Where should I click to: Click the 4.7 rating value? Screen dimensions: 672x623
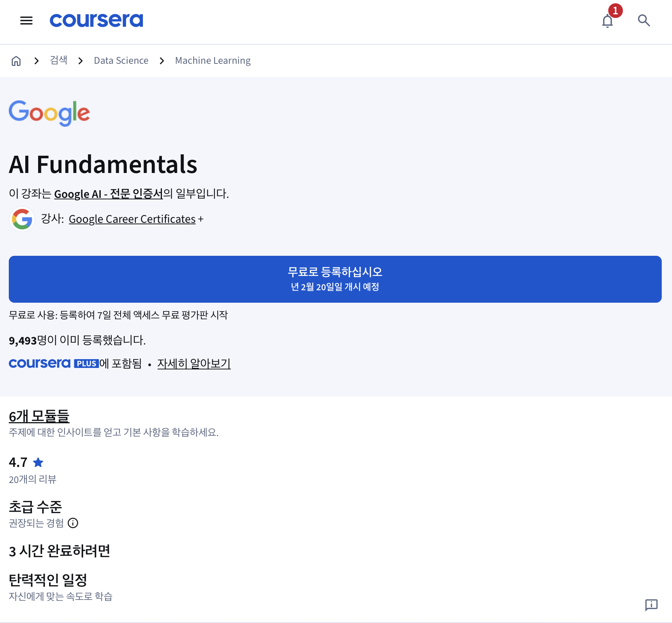(x=18, y=462)
